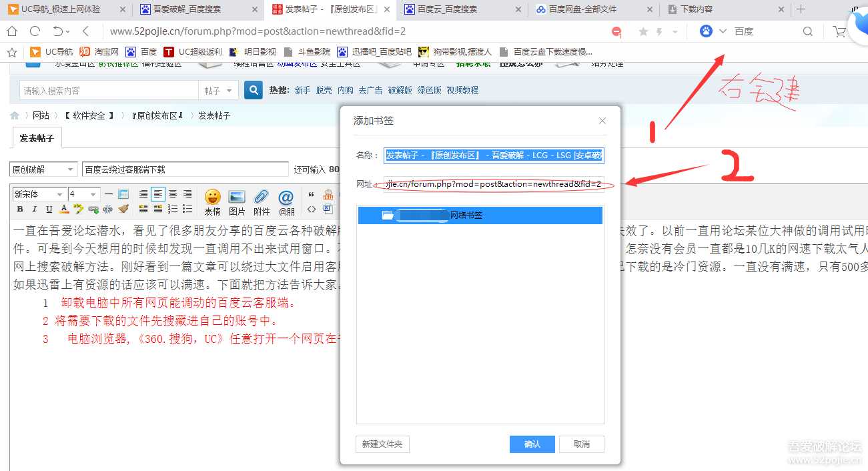Open the UC超级返利 bookmark
The height and width of the screenshot is (471, 868).
point(193,51)
